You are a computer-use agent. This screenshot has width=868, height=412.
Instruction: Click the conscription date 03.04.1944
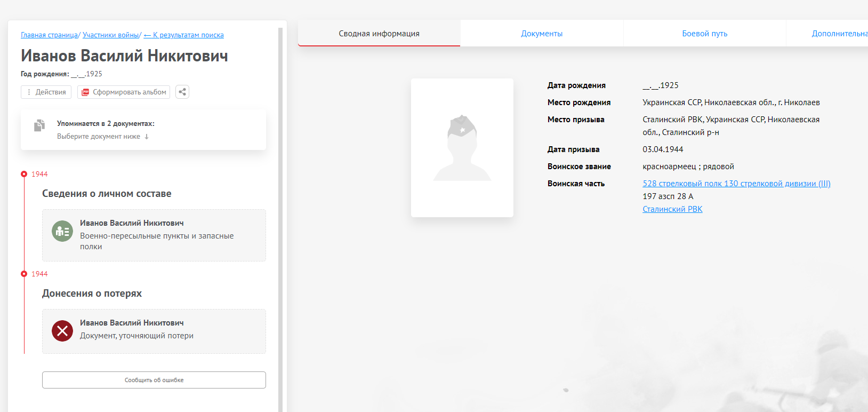click(x=663, y=149)
